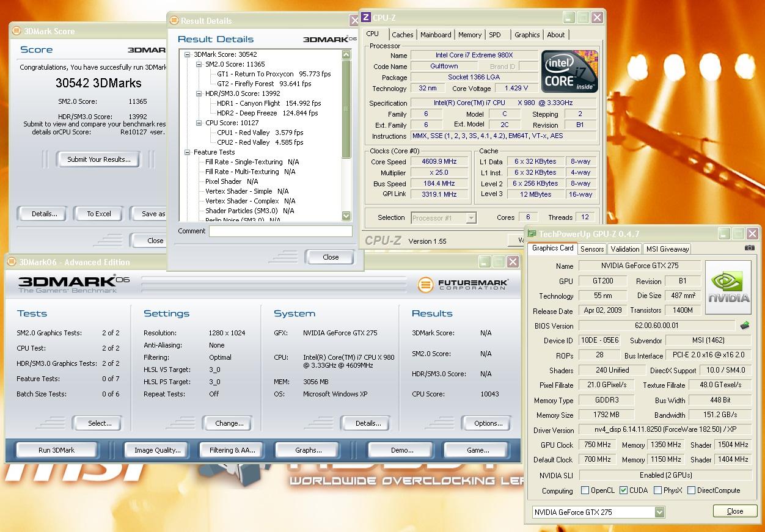765x532 pixels.
Task: Click the NVIDIA logo in GPU-Z
Action: pos(728,288)
